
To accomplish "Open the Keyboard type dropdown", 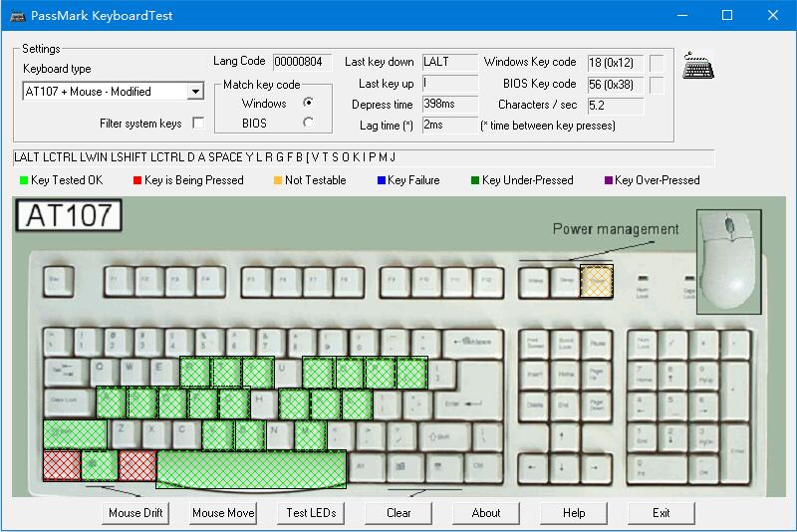I will [195, 92].
